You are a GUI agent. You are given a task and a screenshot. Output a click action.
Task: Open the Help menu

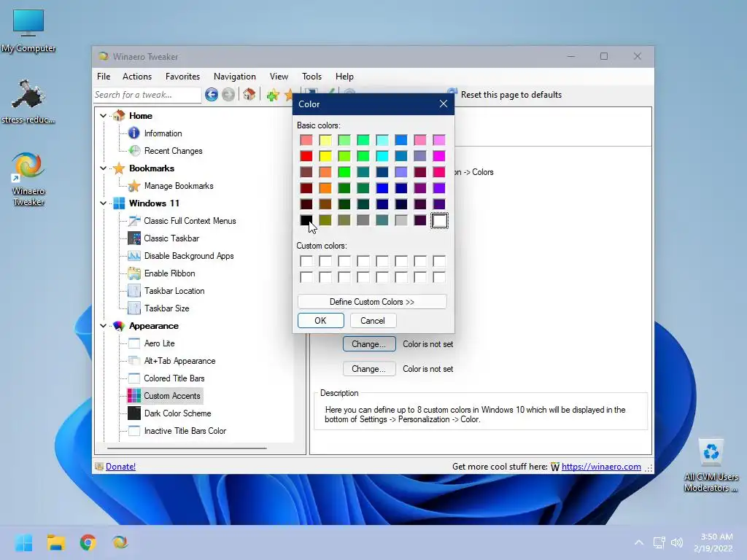pos(344,76)
